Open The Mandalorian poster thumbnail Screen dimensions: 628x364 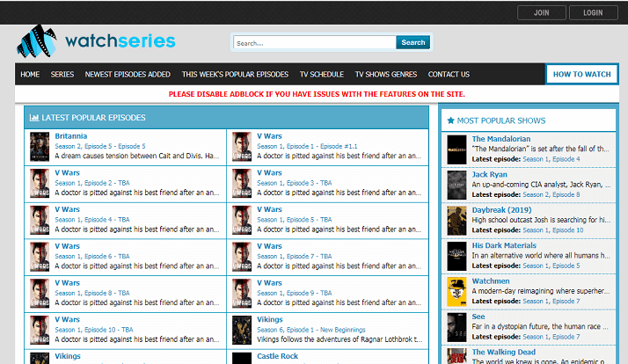click(456, 149)
